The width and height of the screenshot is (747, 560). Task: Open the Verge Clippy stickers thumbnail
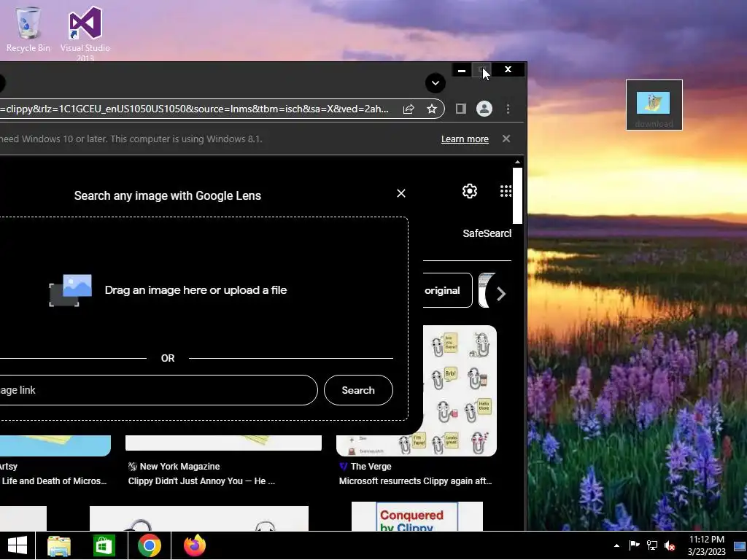[x=460, y=391]
